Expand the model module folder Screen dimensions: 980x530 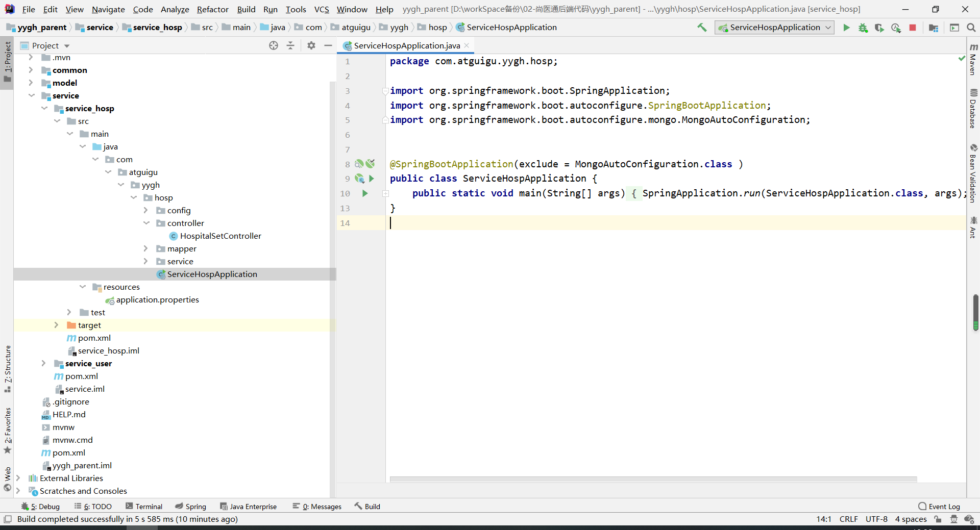pos(31,83)
